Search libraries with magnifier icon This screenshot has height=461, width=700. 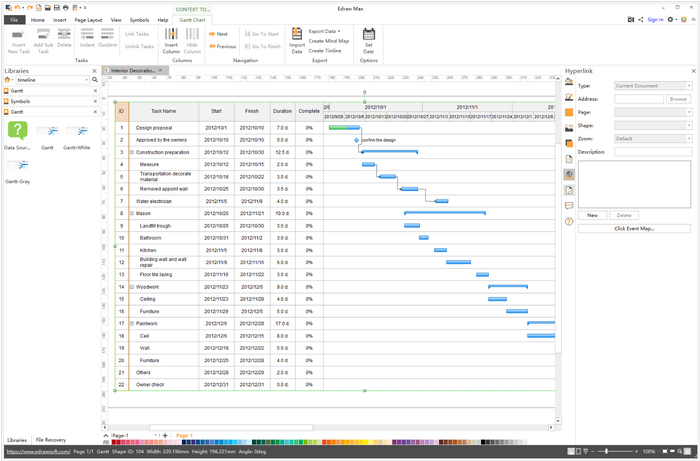click(x=95, y=80)
